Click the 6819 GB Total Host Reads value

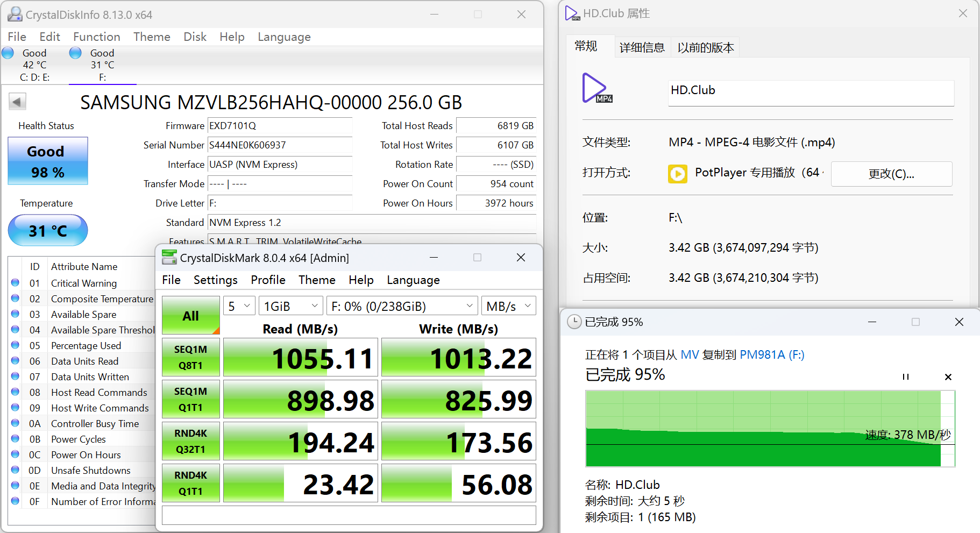pos(496,125)
